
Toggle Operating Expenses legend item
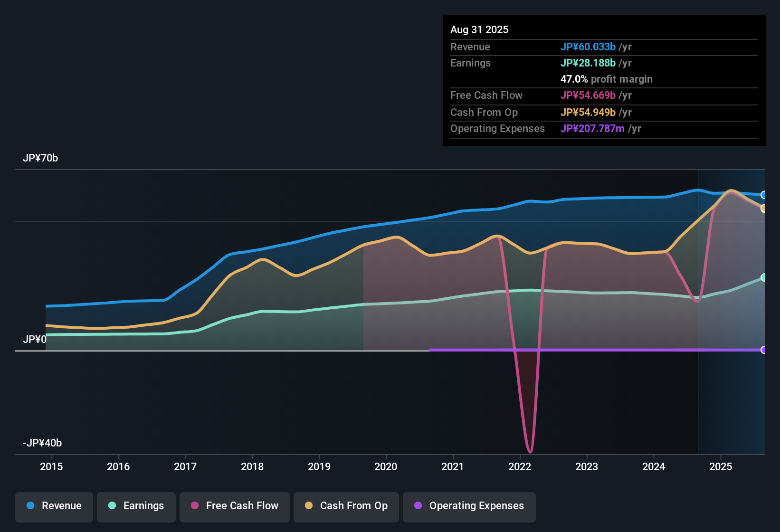469,506
